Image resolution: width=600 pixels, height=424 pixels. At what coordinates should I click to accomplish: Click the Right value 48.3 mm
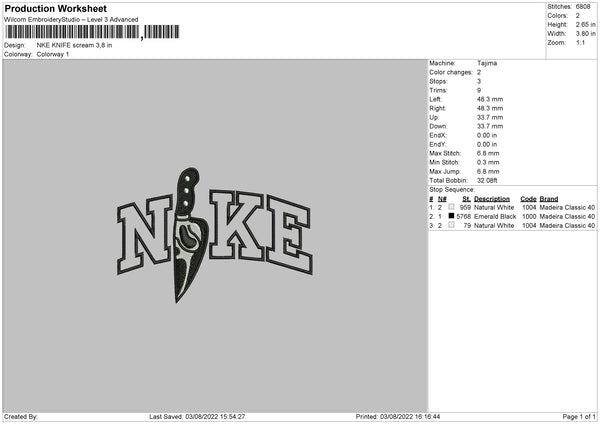click(x=490, y=108)
